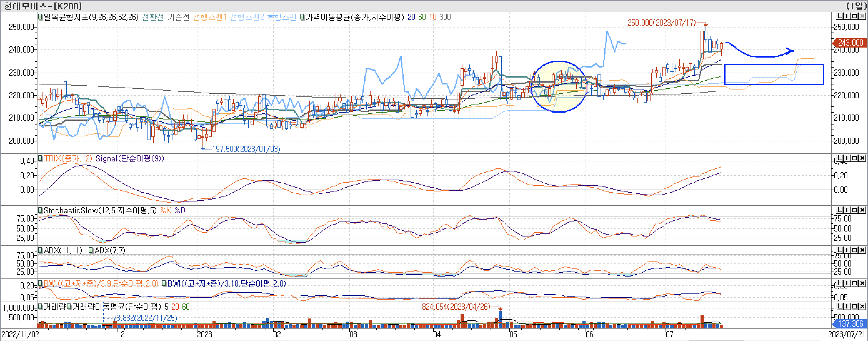Toggle the 일목균형지표 indicator checkbox

point(40,17)
